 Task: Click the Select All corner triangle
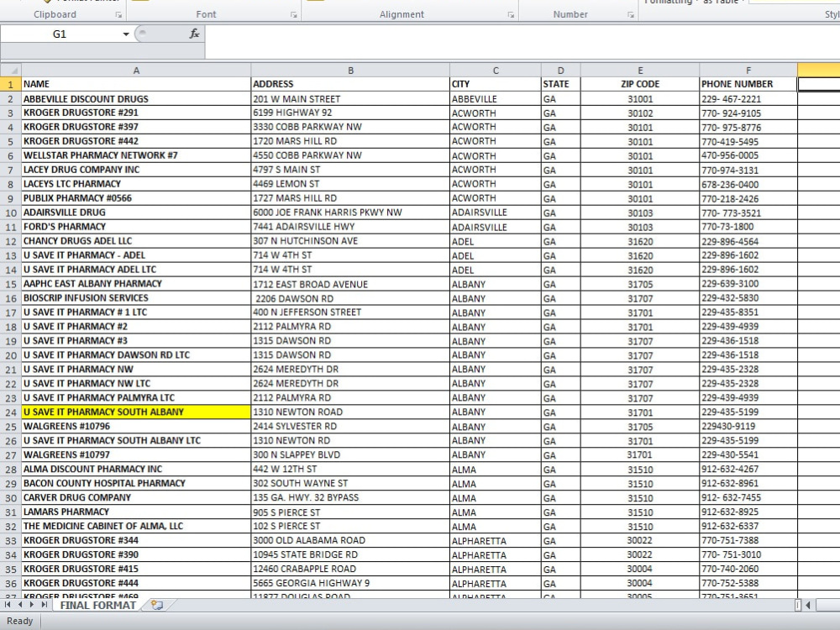11,71
